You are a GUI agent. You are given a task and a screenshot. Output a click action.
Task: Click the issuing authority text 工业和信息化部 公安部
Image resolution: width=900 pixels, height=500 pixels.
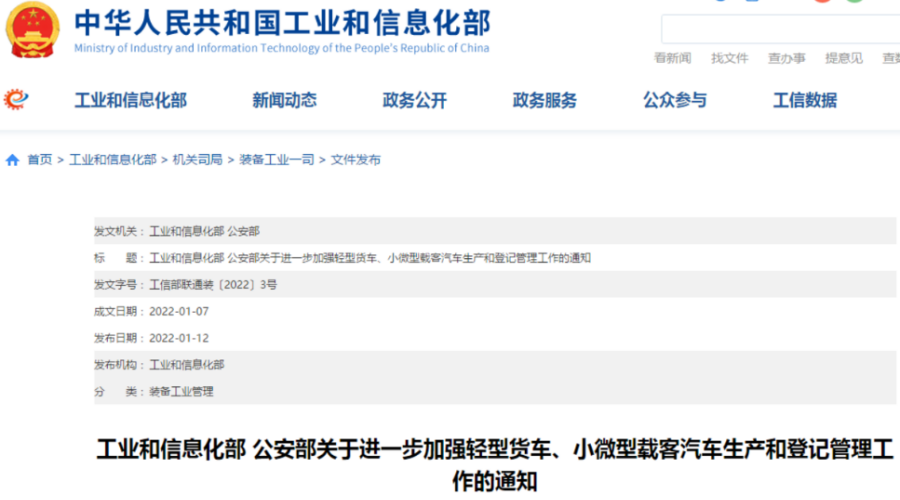point(204,231)
